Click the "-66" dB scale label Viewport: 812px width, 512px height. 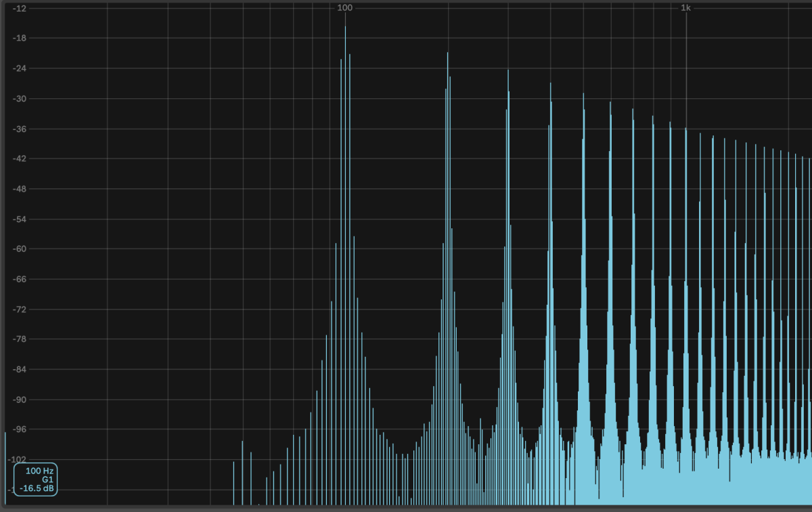click(20, 279)
